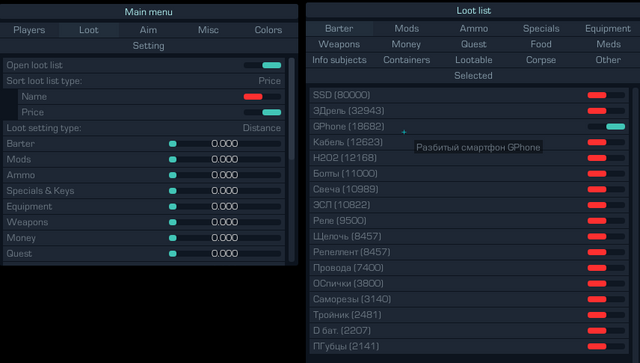Screen dimensions: 640x363
Task: Enable the SSD (80000) loot toggle
Action: (x=606, y=95)
